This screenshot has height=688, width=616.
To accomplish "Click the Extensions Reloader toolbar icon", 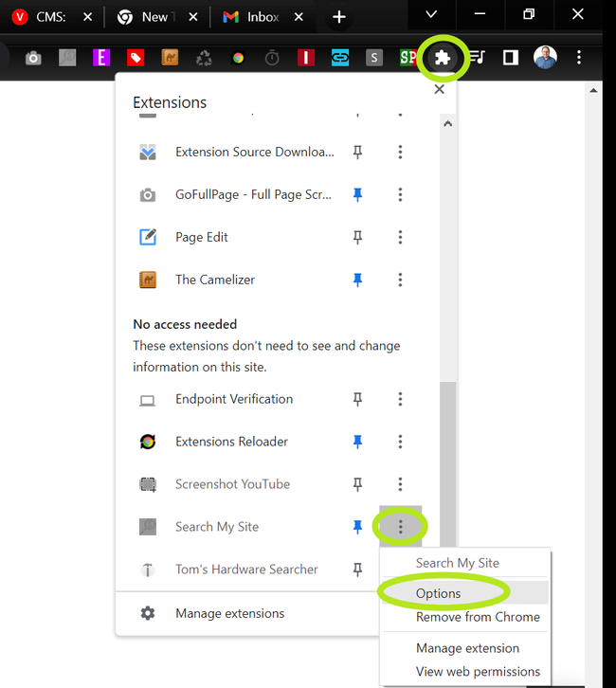I will click(238, 58).
